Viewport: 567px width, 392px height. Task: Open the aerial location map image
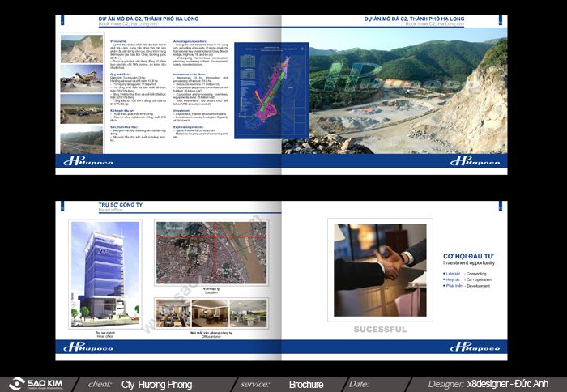pos(211,252)
